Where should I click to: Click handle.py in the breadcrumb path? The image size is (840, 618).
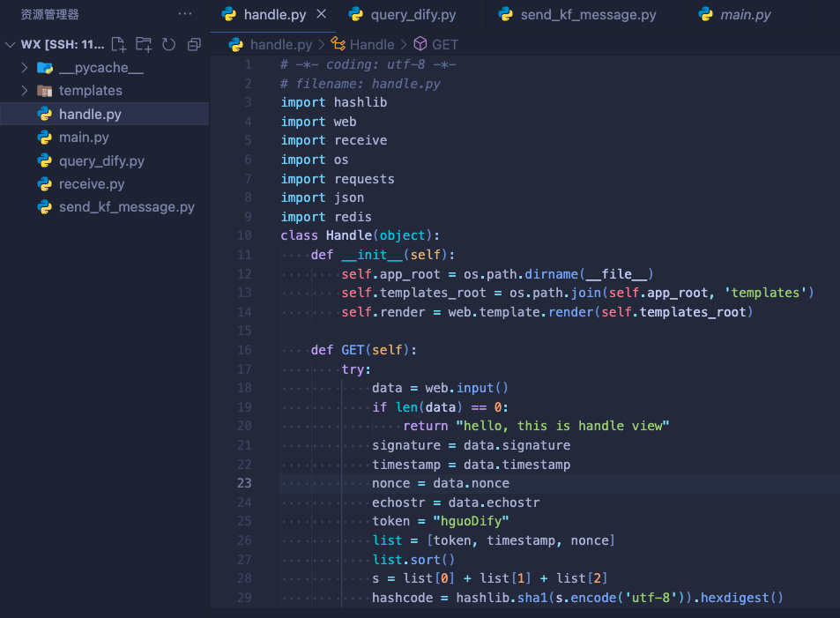point(280,44)
